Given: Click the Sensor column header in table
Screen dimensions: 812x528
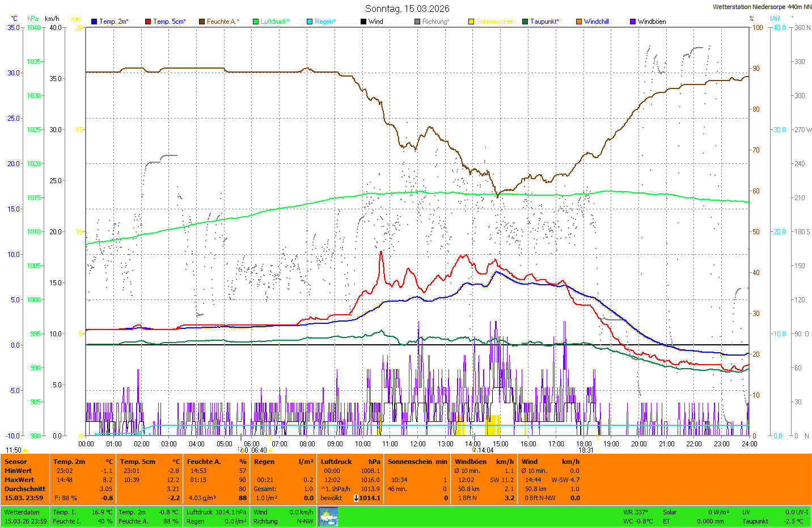Looking at the screenshot, I should (16, 462).
